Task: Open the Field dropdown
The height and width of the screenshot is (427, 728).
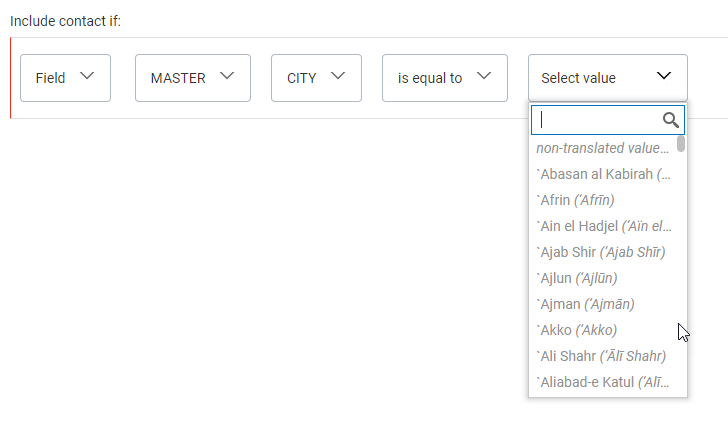Action: (65, 78)
